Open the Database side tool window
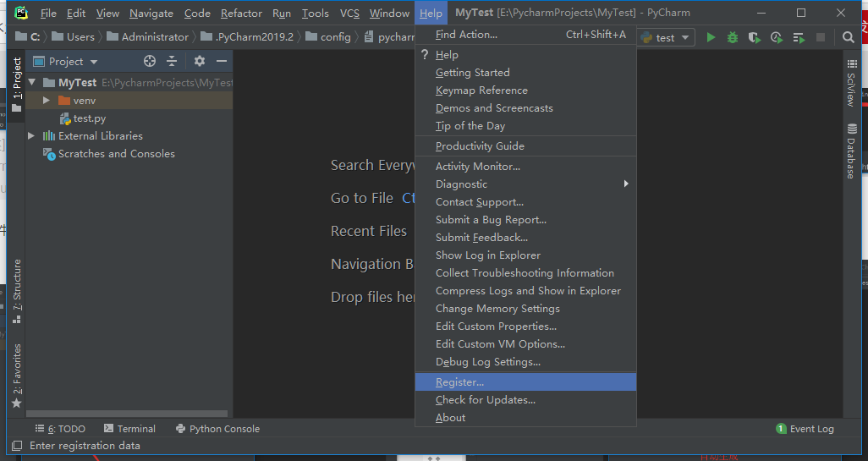 click(851, 151)
